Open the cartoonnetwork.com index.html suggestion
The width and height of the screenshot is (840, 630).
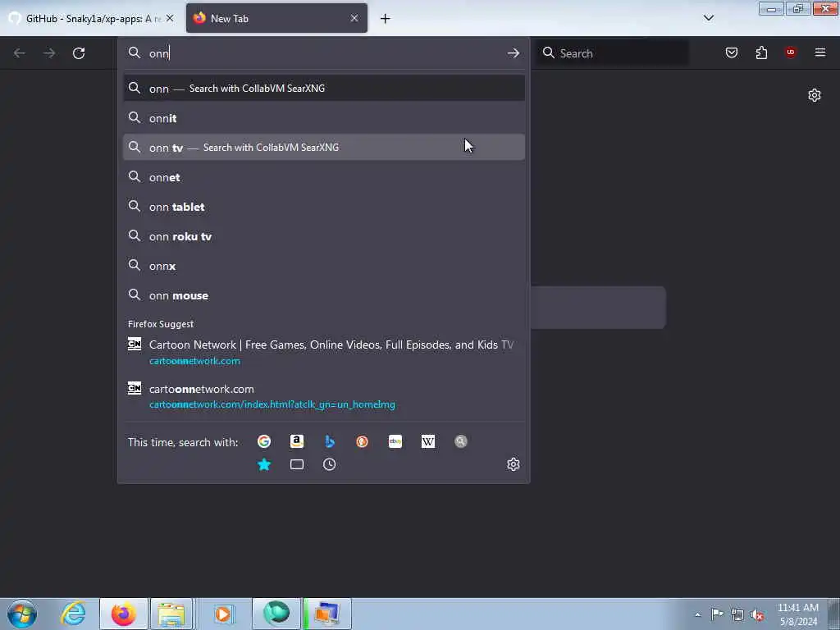[x=323, y=396]
